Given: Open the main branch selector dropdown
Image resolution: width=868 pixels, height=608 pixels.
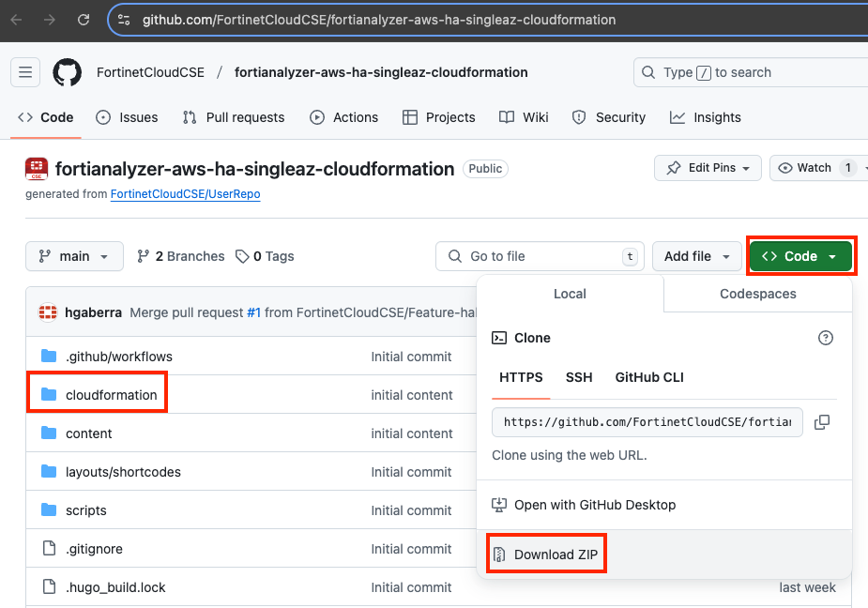Looking at the screenshot, I should [74, 256].
